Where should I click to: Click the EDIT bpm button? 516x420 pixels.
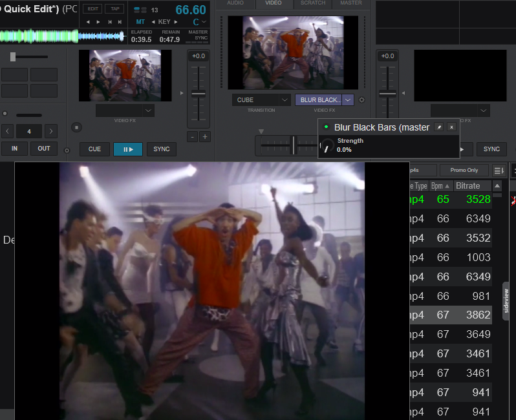(93, 9)
